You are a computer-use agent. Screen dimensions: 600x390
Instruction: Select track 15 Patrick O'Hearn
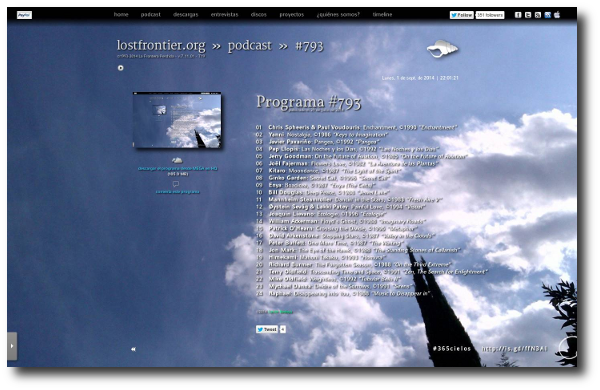337,228
